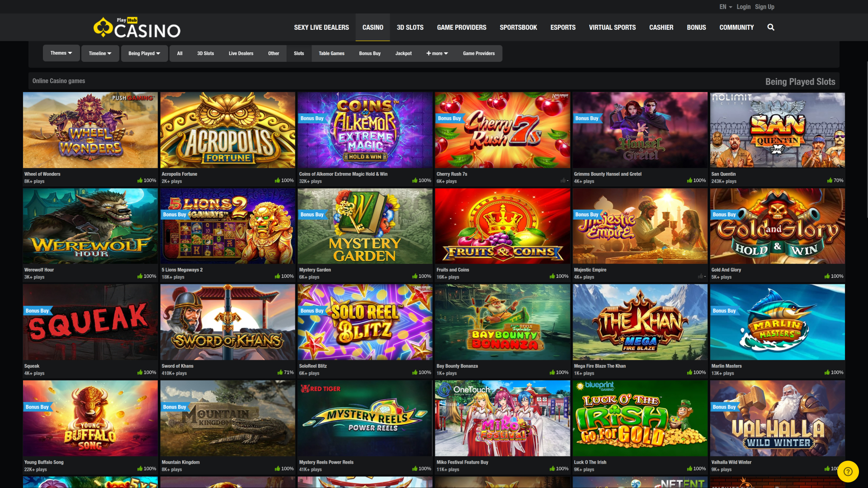Open the Themes dropdown
Image resolution: width=868 pixels, height=488 pixels.
[x=61, y=53]
